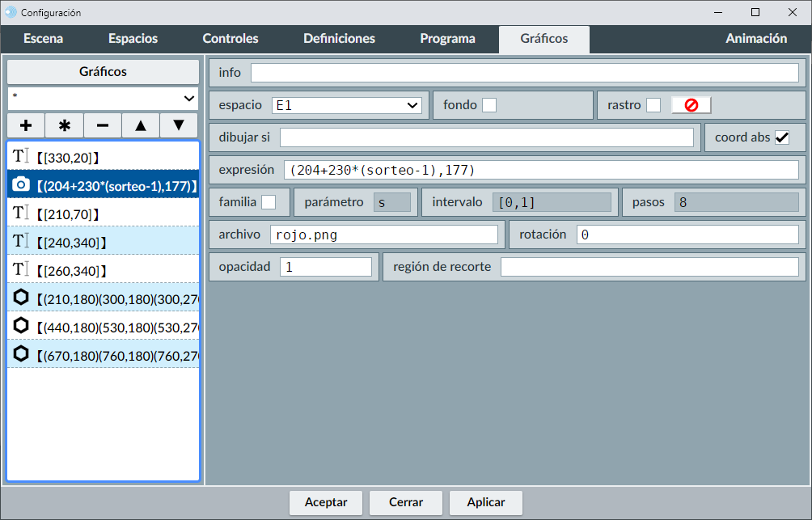This screenshot has width=812, height=520.
Task: Select the camera image item in the list
Action: pyautogui.click(x=104, y=185)
